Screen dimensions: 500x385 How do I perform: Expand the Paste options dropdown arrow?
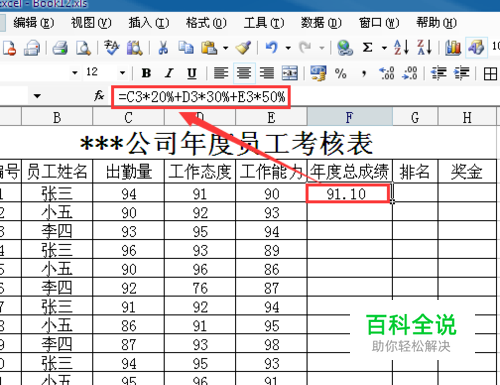pyautogui.click(x=226, y=48)
